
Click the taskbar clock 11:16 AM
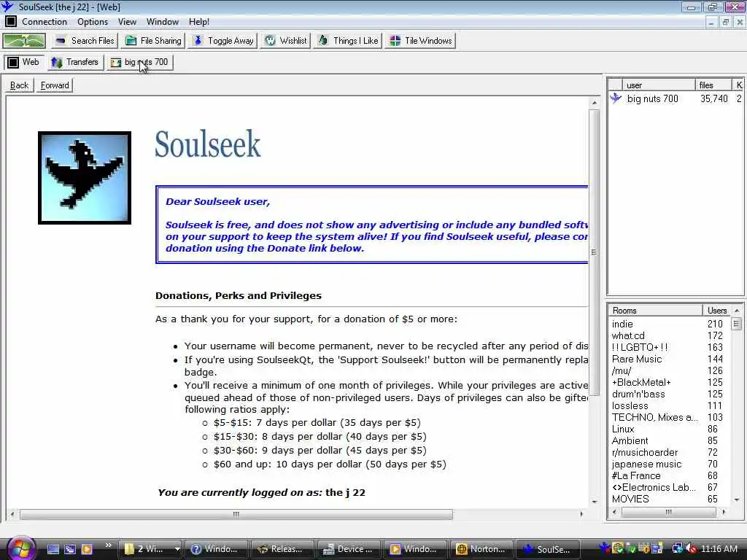(x=719, y=548)
